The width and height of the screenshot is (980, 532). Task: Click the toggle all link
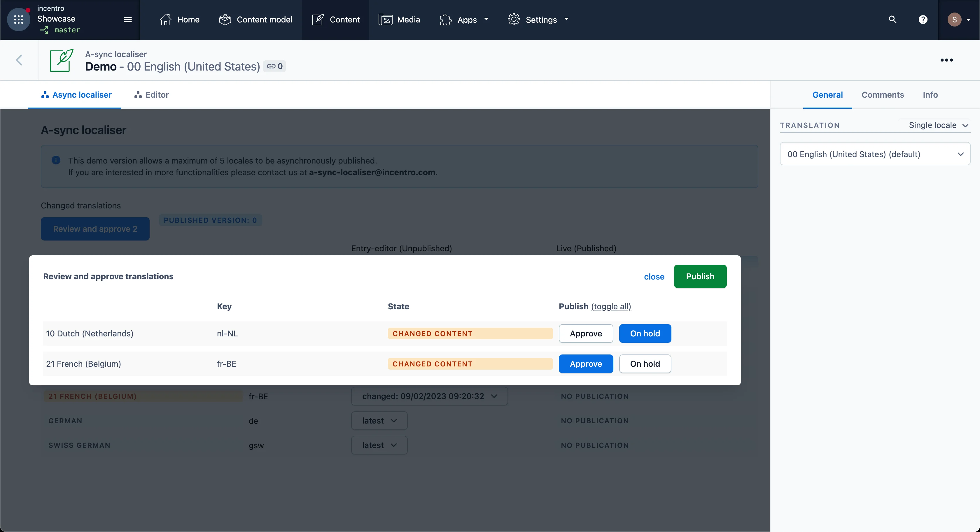610,306
